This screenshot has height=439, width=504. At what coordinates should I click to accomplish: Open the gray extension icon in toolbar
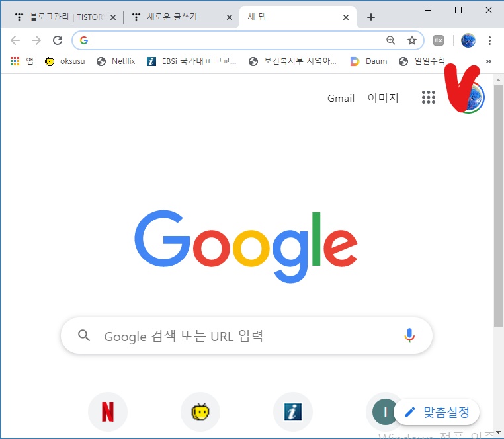click(x=439, y=40)
